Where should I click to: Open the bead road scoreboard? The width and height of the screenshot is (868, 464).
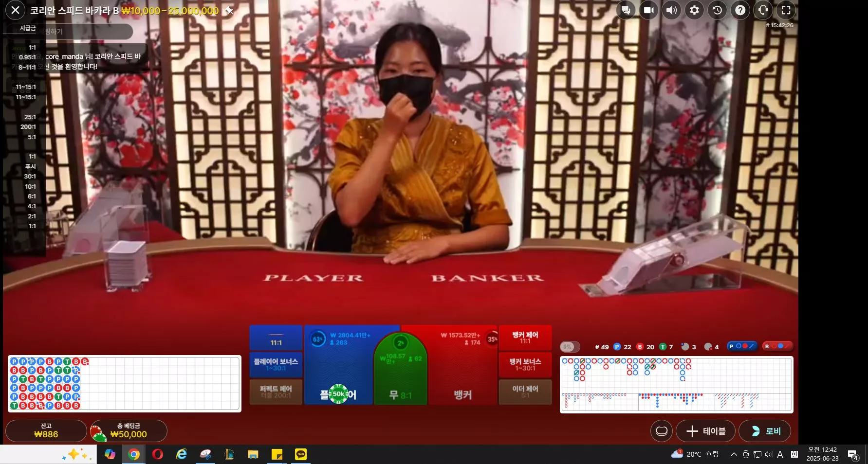point(125,384)
